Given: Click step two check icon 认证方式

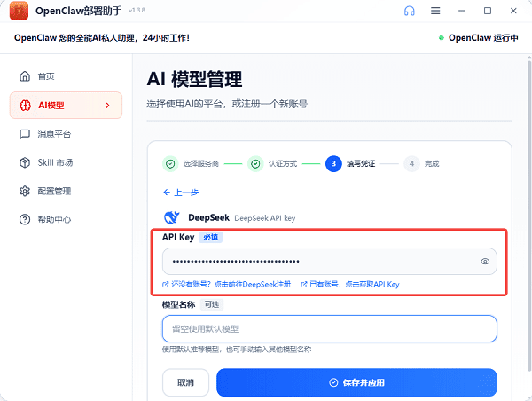Looking at the screenshot, I should click(255, 164).
